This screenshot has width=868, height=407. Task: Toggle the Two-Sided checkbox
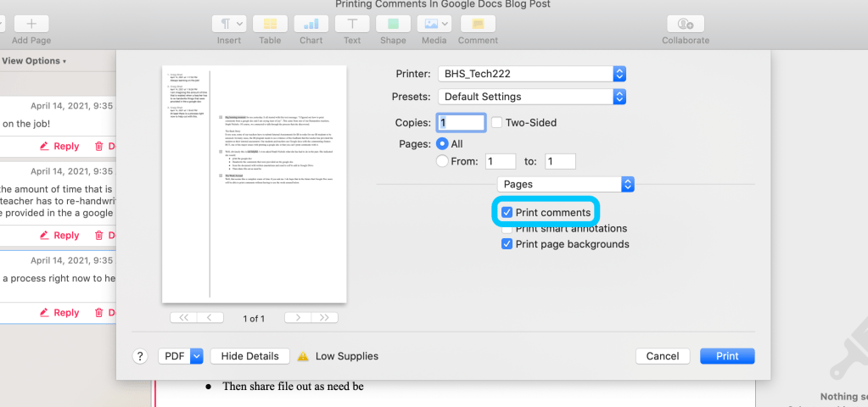[497, 122]
